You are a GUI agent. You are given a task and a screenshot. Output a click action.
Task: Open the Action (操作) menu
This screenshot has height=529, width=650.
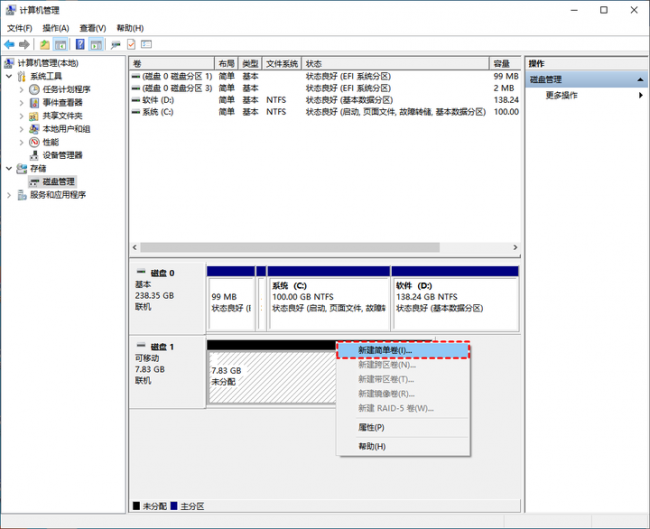[56, 28]
